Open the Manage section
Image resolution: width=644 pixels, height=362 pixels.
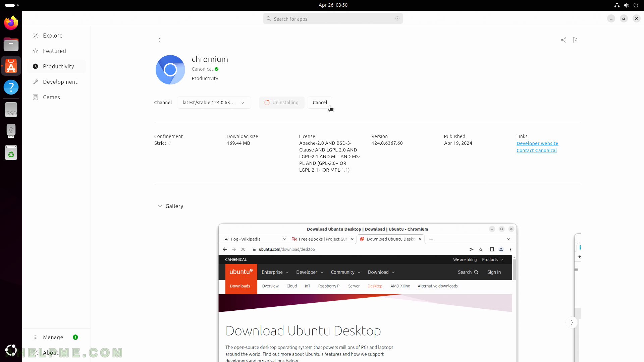click(x=56, y=337)
